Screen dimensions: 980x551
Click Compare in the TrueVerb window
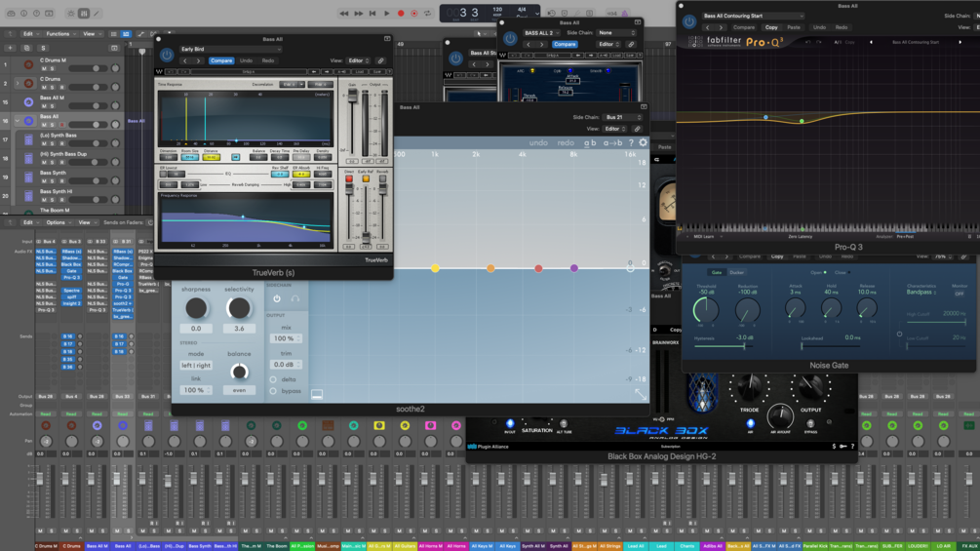click(221, 60)
